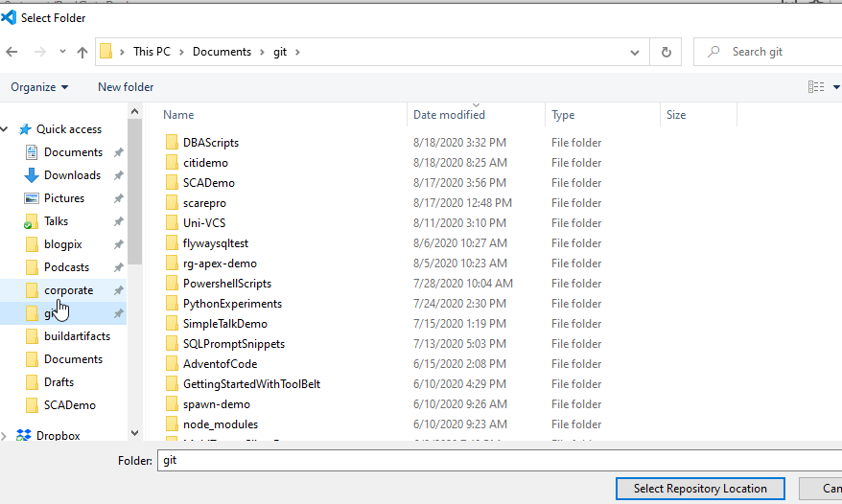This screenshot has height=504, width=842.
Task: Collapse the Quick access tree
Action: pyautogui.click(x=5, y=129)
